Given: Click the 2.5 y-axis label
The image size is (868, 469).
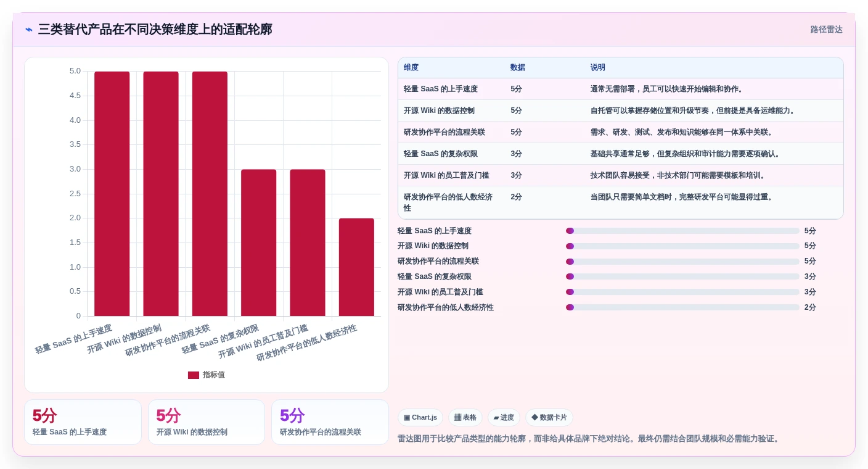Looking at the screenshot, I should [75, 194].
